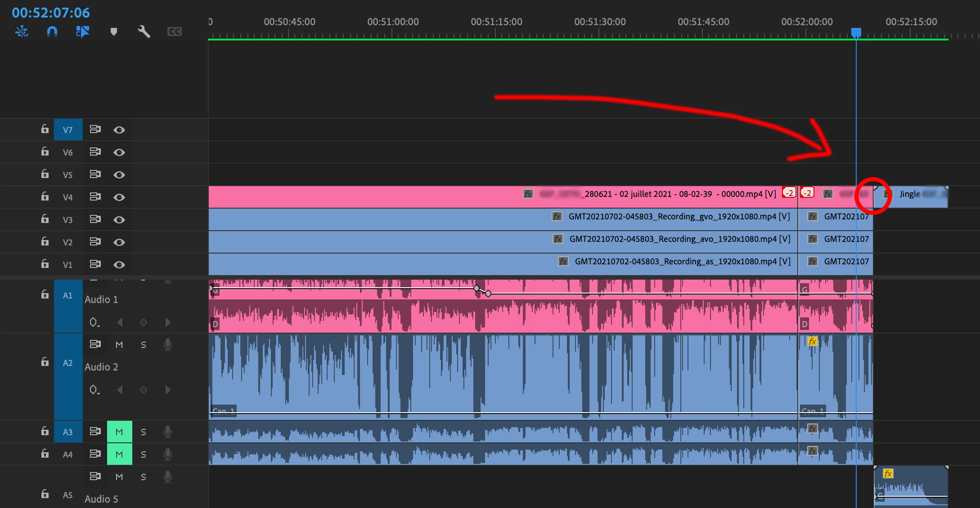Add a marker with marker icon
The image size is (980, 508).
tap(114, 31)
